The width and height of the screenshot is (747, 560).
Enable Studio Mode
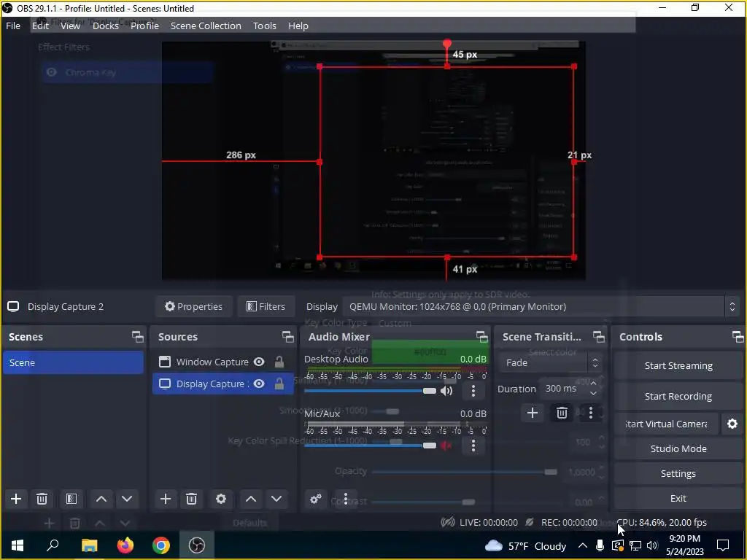pos(678,448)
